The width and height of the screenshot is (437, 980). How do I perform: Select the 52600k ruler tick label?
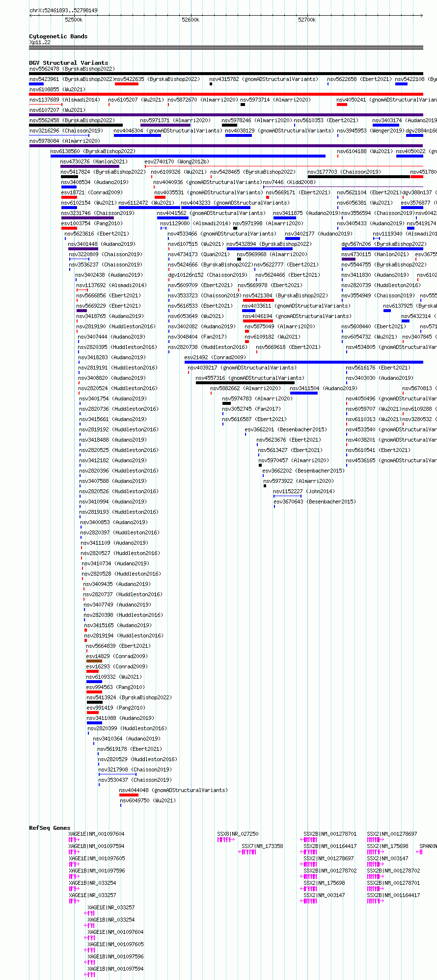point(191,20)
